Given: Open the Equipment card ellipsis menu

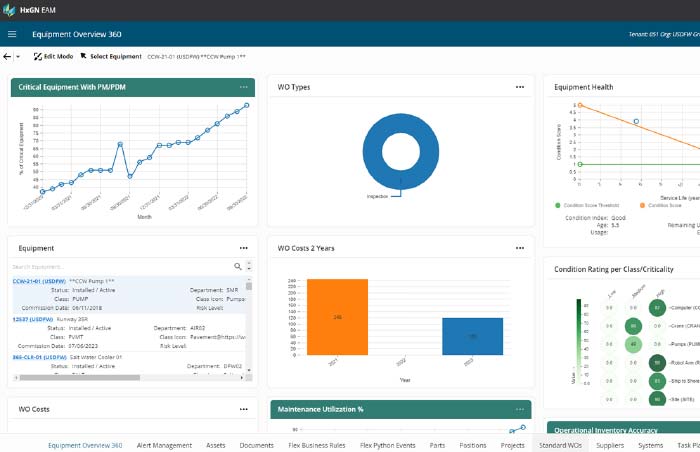Looking at the screenshot, I should point(243,247).
